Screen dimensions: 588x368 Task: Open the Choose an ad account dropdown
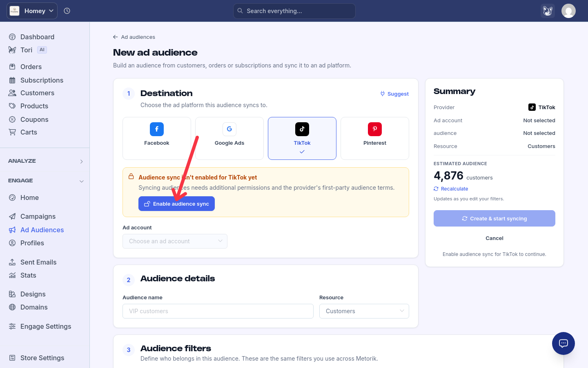(x=175, y=241)
